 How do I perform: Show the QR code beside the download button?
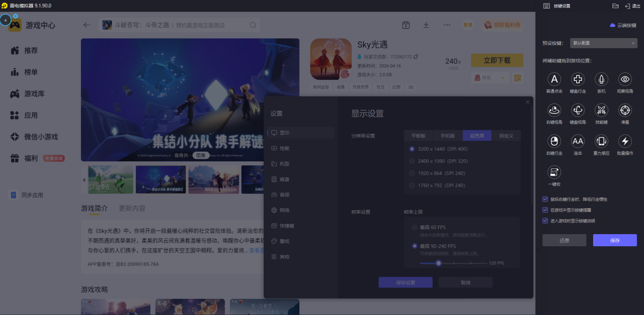pos(518,78)
